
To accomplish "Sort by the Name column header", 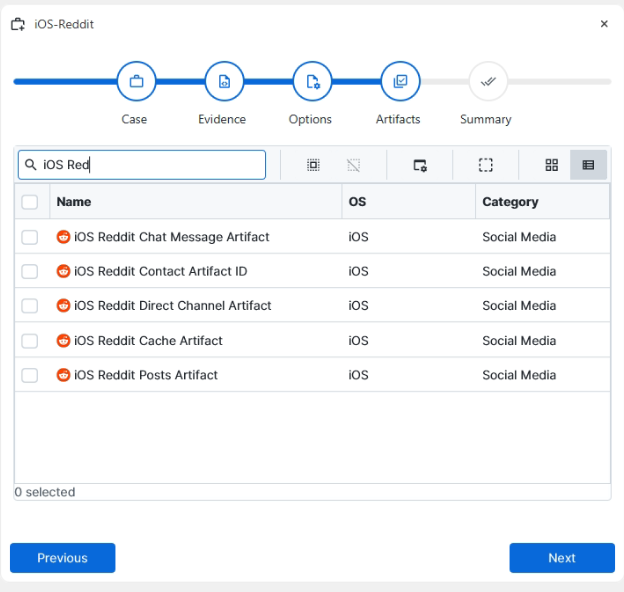I will click(196, 202).
